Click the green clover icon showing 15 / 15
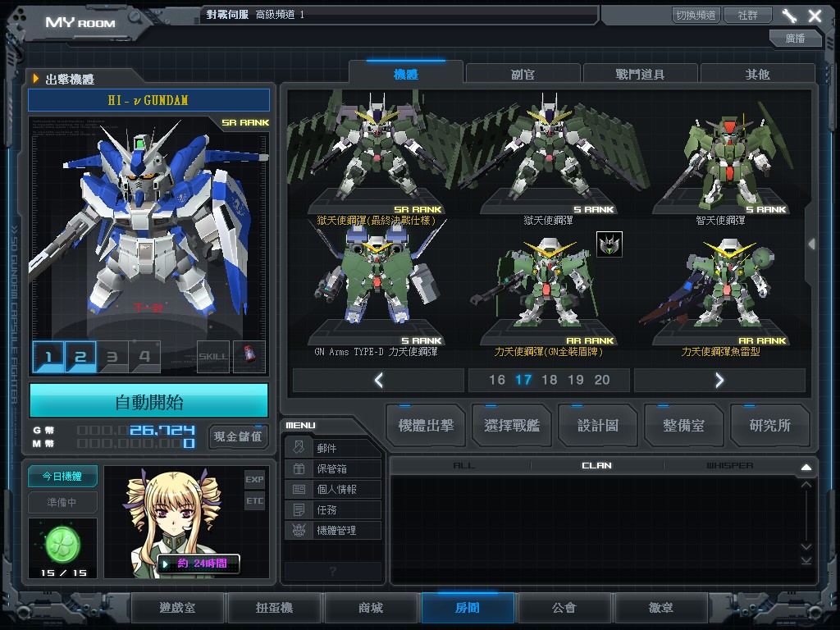The width and height of the screenshot is (840, 630). point(62,542)
